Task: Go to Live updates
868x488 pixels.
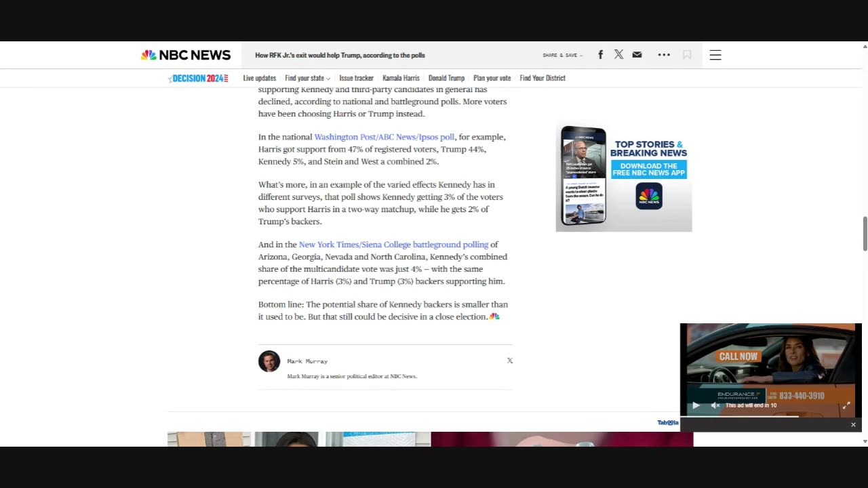Action: 260,78
